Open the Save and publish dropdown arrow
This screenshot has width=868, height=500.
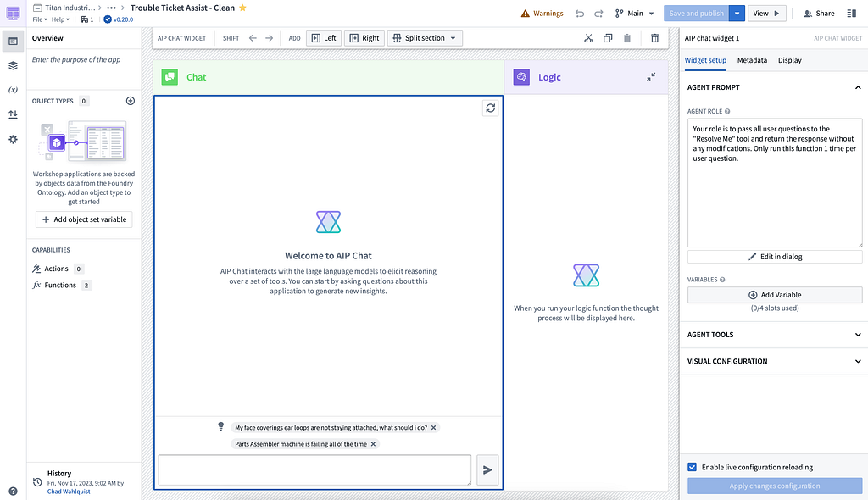(x=737, y=14)
